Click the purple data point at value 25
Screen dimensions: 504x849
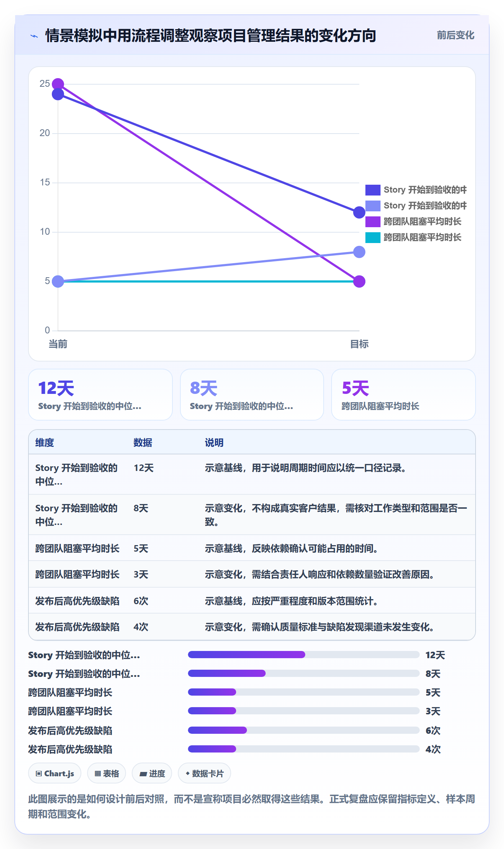click(x=58, y=84)
